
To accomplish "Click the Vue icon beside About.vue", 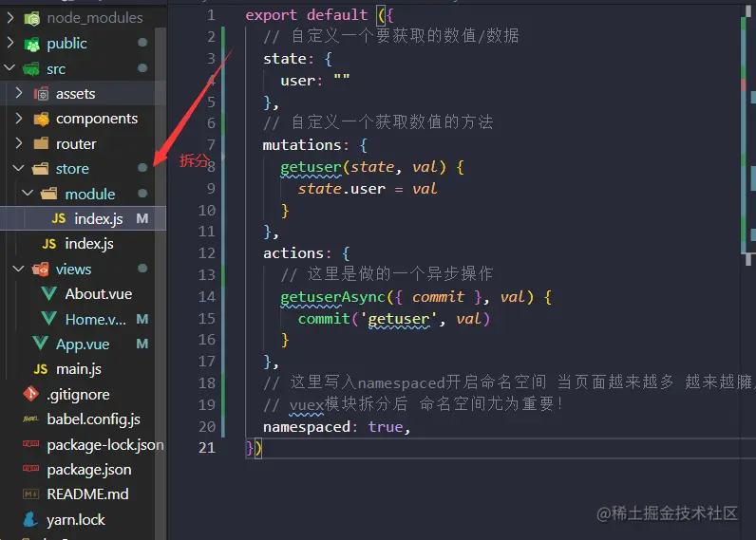I will click(x=49, y=294).
